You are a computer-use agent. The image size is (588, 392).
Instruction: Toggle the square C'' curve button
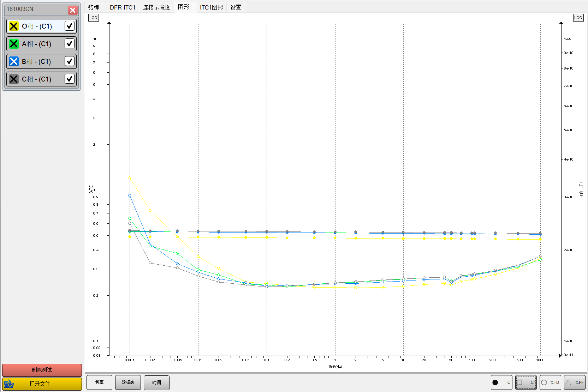[x=525, y=382]
